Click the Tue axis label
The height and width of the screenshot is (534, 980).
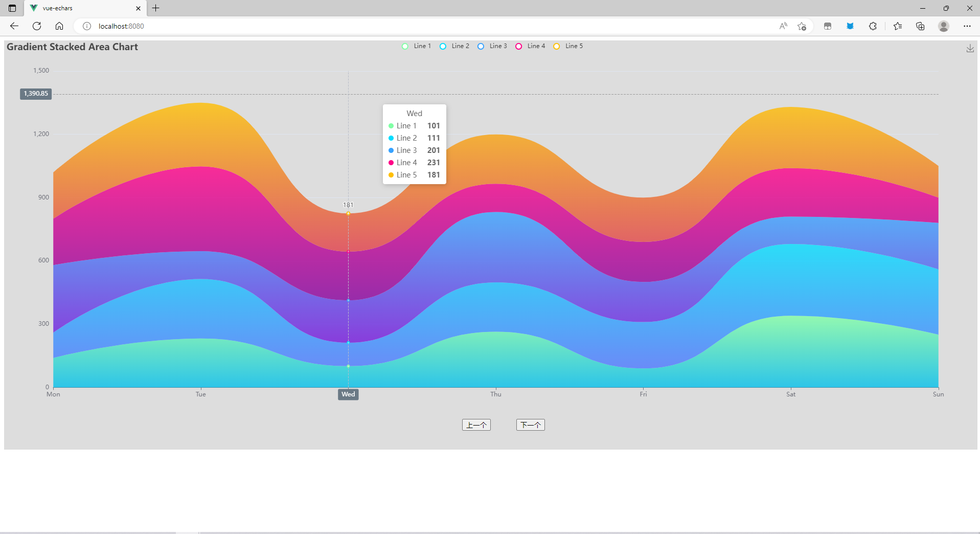201,394
